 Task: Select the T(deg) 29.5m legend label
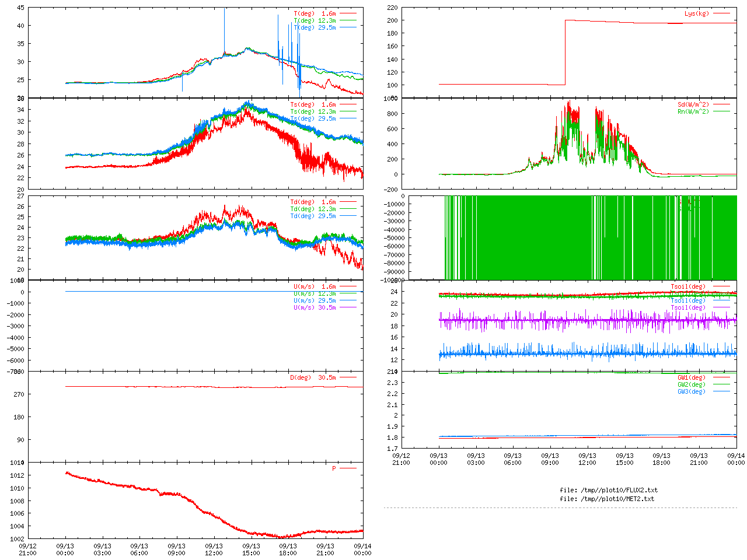[x=315, y=27]
